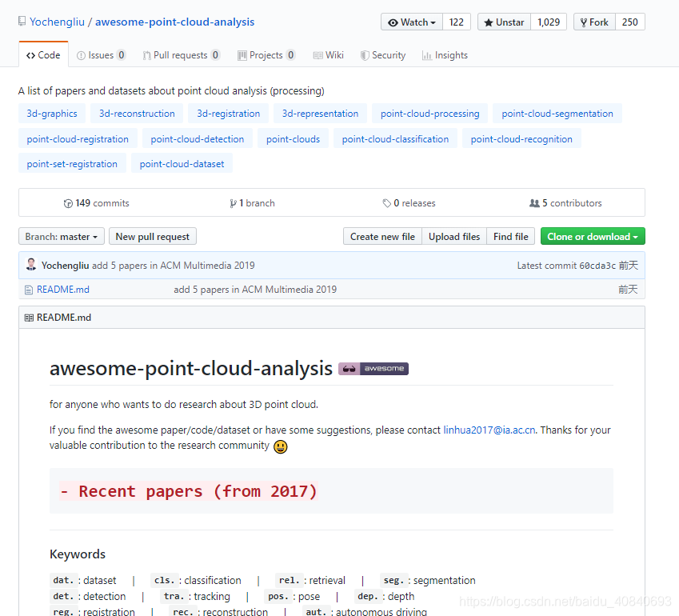Select the 3d-representation topic tag
This screenshot has height=616, width=679.
pos(321,114)
